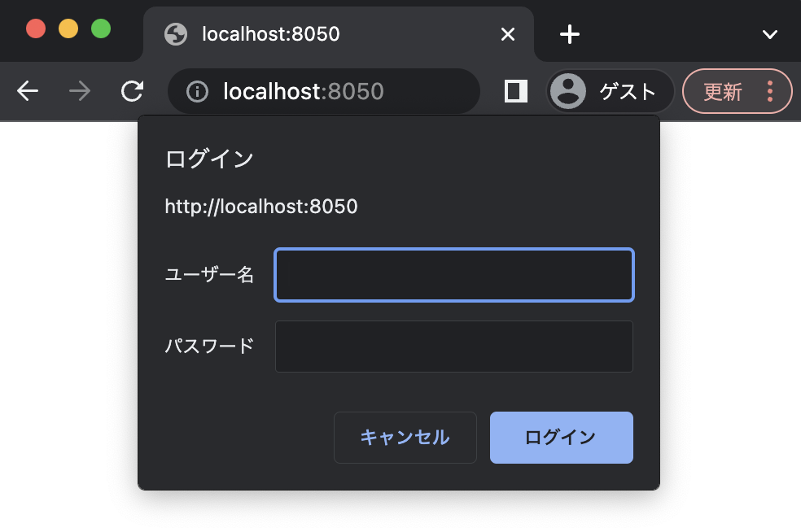The image size is (801, 532).
Task: Open Chrome's three-dot menu
Action: pyautogui.click(x=770, y=91)
